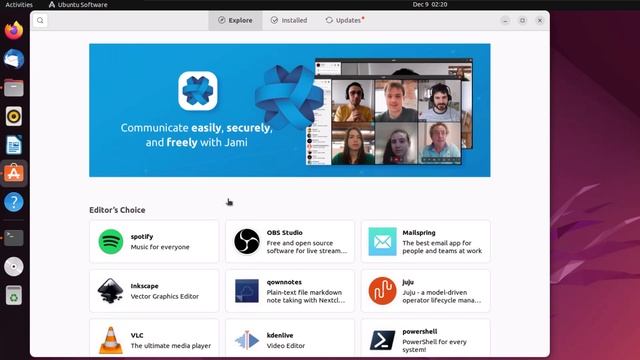
Task: Click Ubuntu Software icon in the dock
Action: [x=14, y=173]
